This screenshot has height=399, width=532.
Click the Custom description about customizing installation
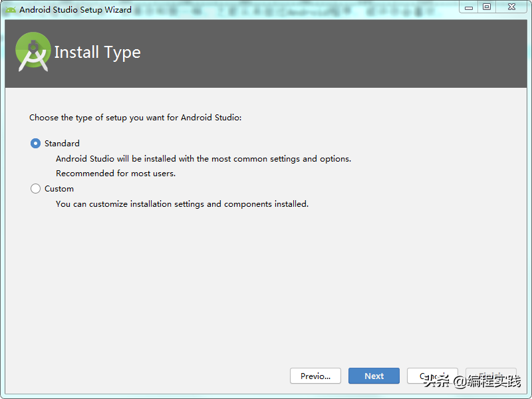point(182,204)
